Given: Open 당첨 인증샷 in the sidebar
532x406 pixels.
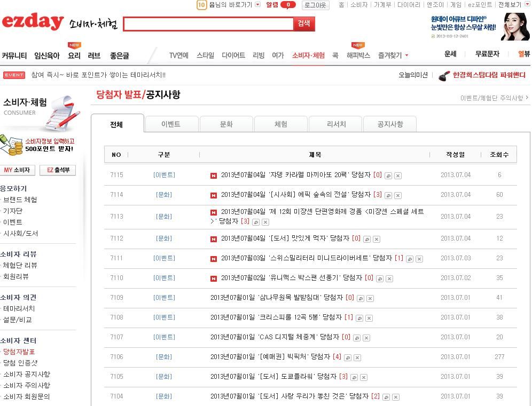Looking at the screenshot, I should tap(20, 363).
